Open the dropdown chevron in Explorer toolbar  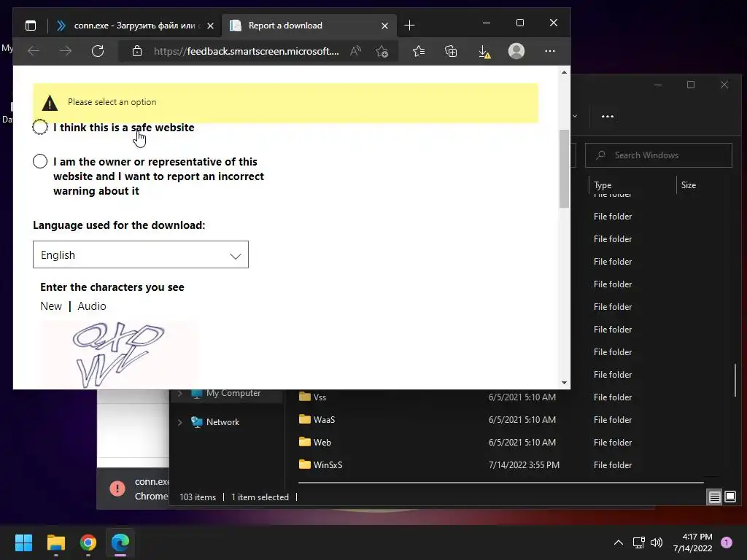575,116
